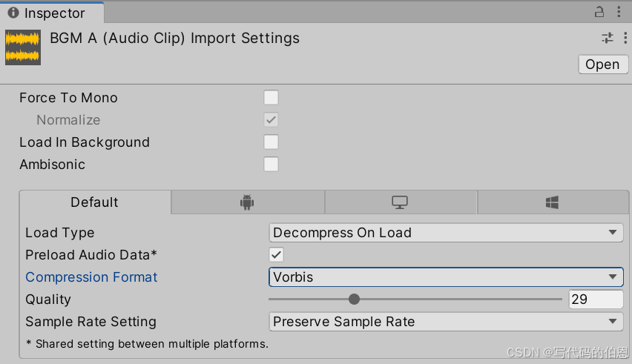Toggle the Load In Background checkbox

(271, 142)
